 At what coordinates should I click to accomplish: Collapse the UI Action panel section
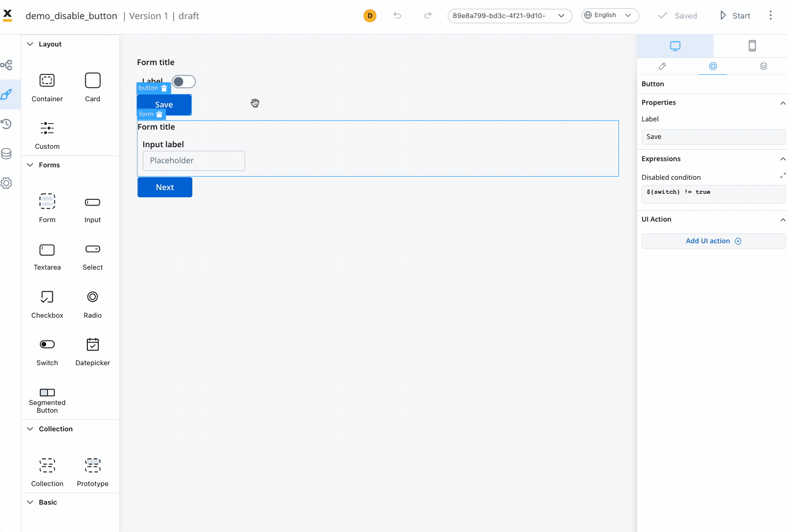pyautogui.click(x=783, y=220)
